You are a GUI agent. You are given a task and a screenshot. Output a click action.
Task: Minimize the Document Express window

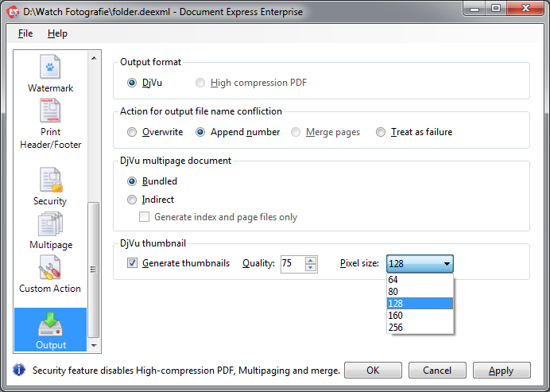[x=474, y=9]
